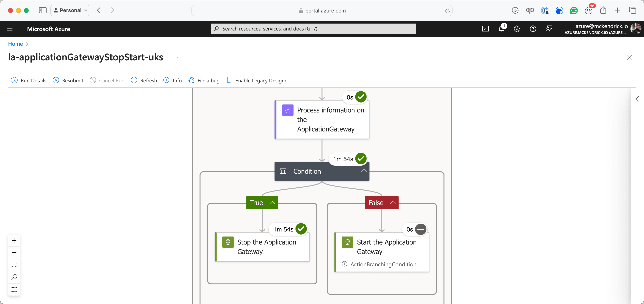Toggle the minimap icon
Viewport: 644px width, 304px height.
[14, 290]
